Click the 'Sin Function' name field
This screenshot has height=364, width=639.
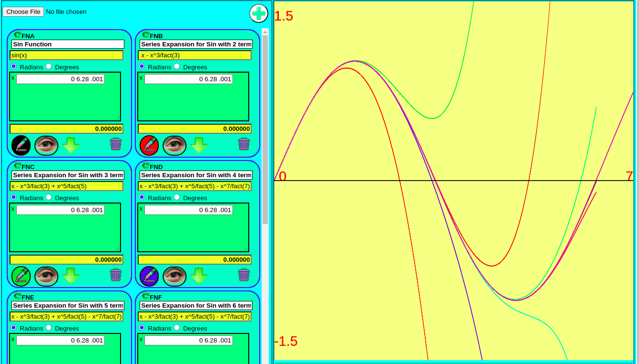click(67, 44)
